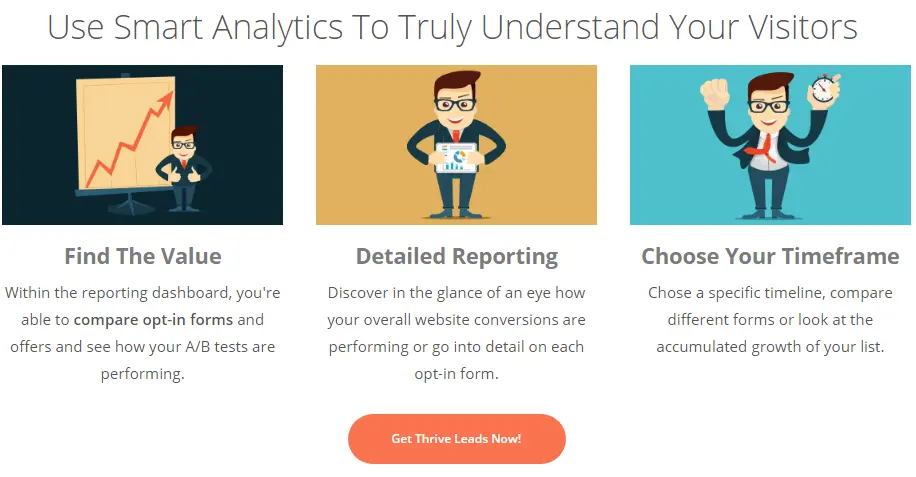Select the Choose Your Timeframe heading

(x=770, y=256)
